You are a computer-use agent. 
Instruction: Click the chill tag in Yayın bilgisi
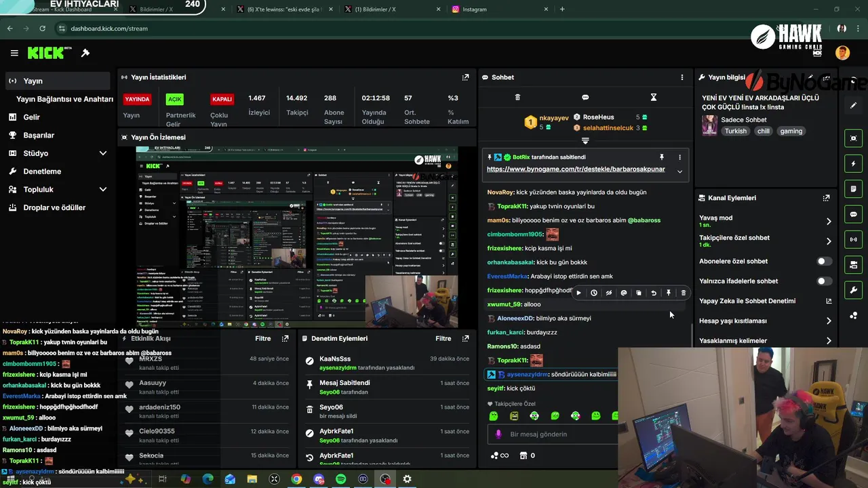pyautogui.click(x=763, y=131)
